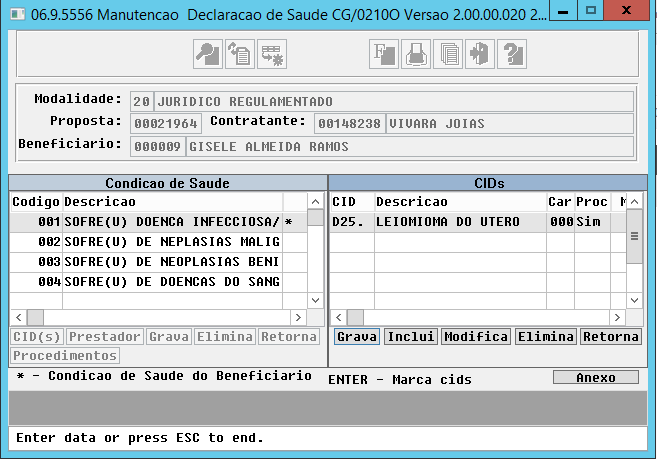Click the Elimina button under CIDs

point(546,337)
